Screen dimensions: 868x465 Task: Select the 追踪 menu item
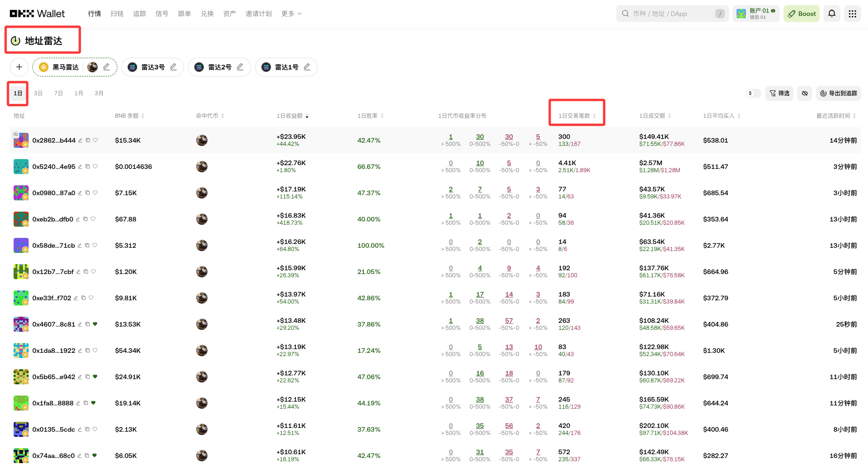pyautogui.click(x=139, y=13)
